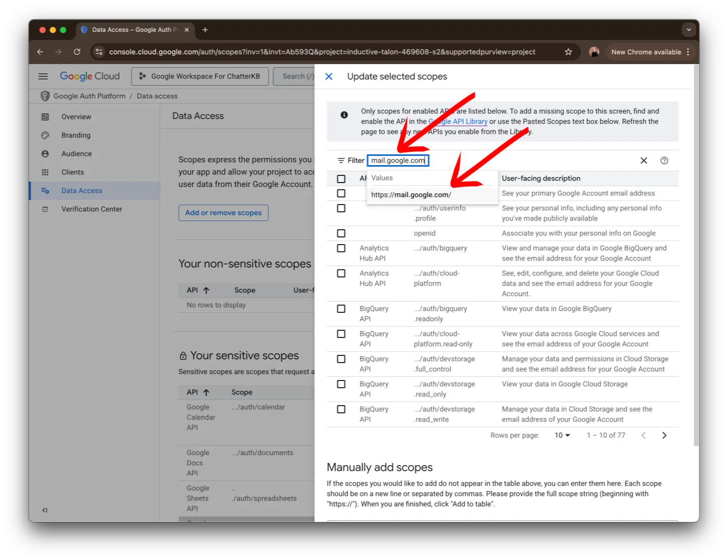The height and width of the screenshot is (560, 728).
Task: Check the primary Google Account email scope
Action: pyautogui.click(x=341, y=193)
